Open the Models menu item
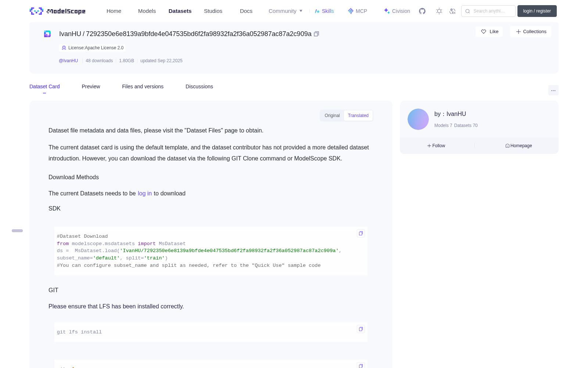Viewport: 588px width, 368px height. [x=147, y=11]
